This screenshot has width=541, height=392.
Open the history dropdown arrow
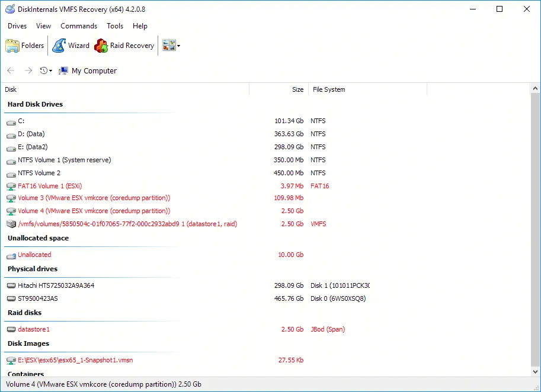click(x=50, y=72)
